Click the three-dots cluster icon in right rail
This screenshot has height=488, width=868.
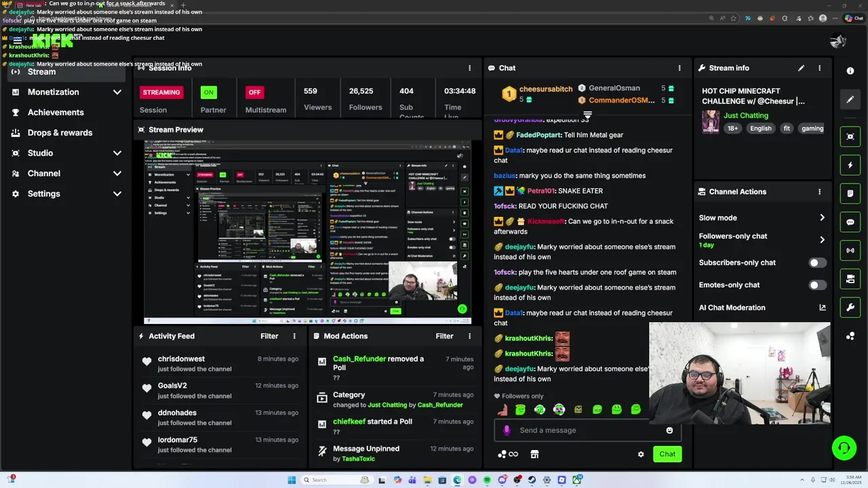(850, 336)
